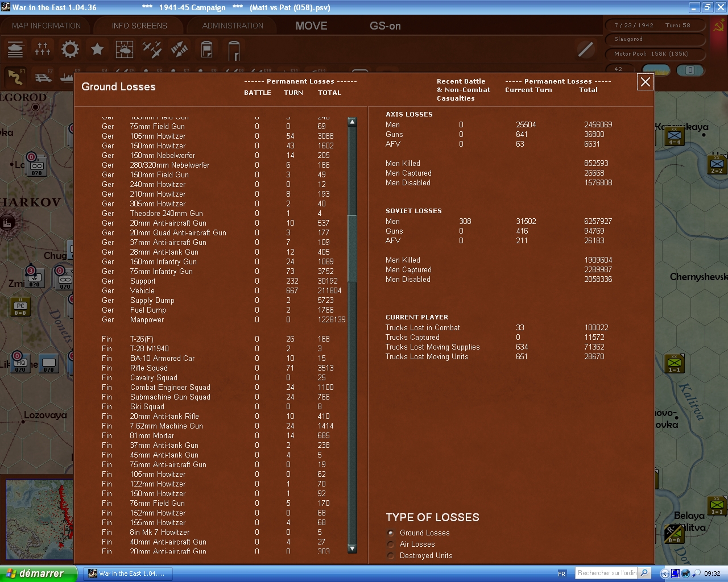This screenshot has height=582, width=728.
Task: Click the 4=4 unit counter on map
Action: click(675, 137)
